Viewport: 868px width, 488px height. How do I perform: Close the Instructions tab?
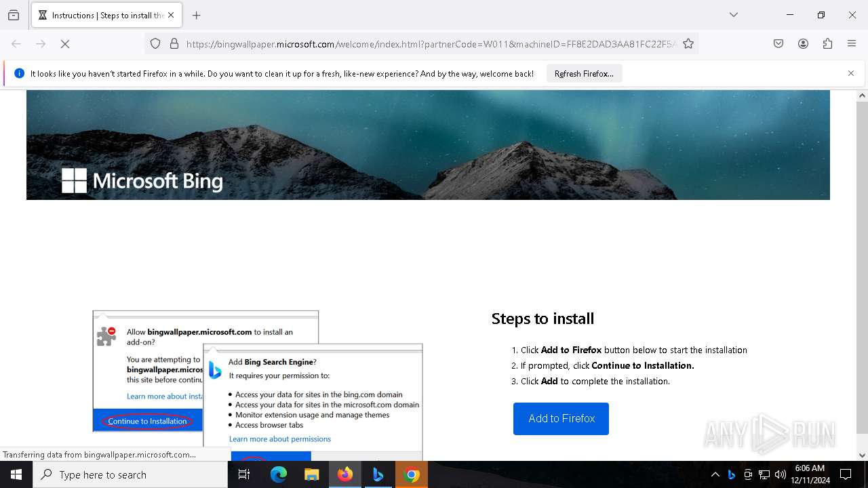(171, 15)
